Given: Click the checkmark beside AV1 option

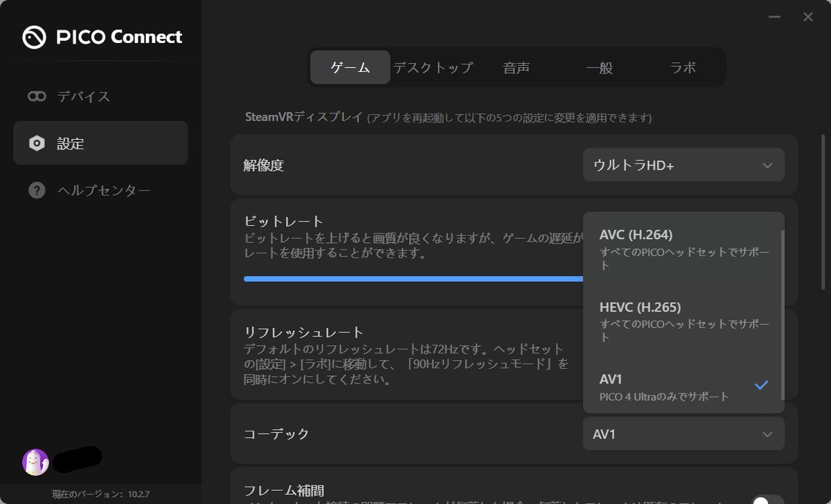Looking at the screenshot, I should coord(762,384).
